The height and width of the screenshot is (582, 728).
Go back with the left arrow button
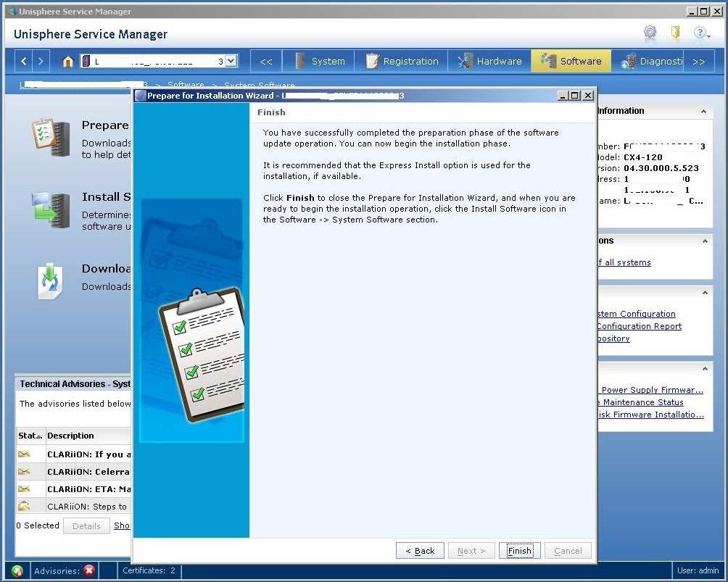point(24,62)
